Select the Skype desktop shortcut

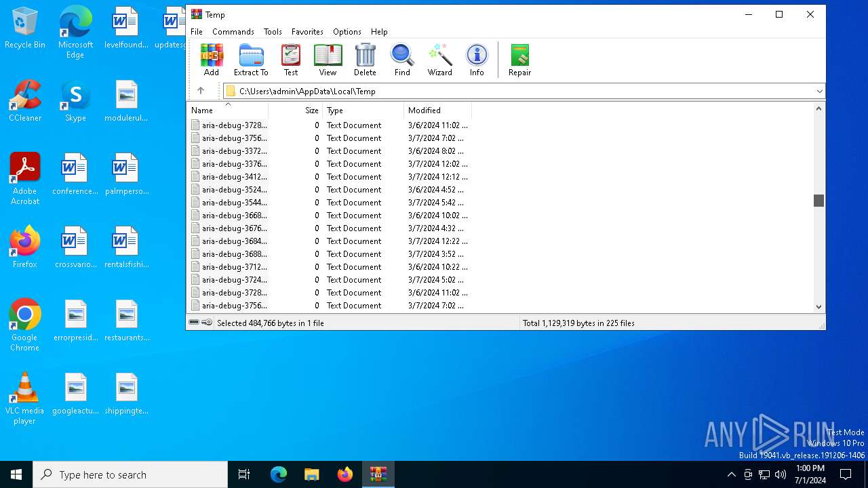click(75, 101)
